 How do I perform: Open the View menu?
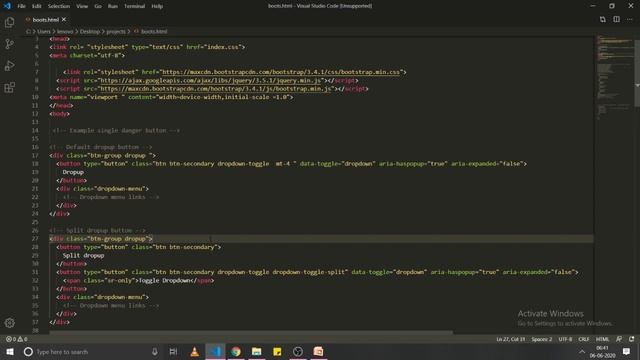82,6
